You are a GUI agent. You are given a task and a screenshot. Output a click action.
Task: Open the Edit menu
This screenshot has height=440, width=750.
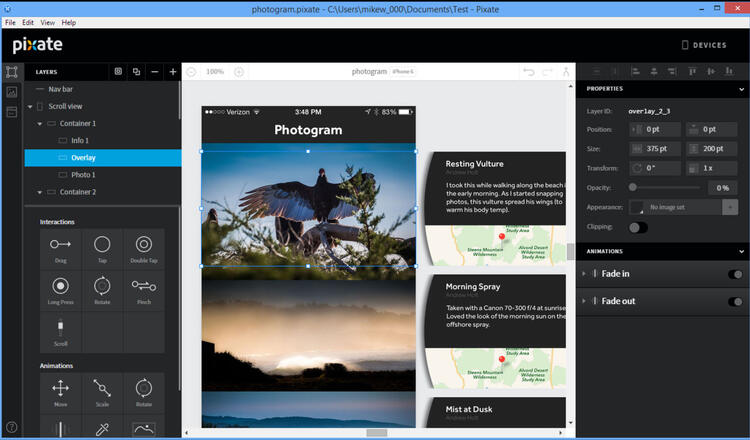pyautogui.click(x=28, y=22)
